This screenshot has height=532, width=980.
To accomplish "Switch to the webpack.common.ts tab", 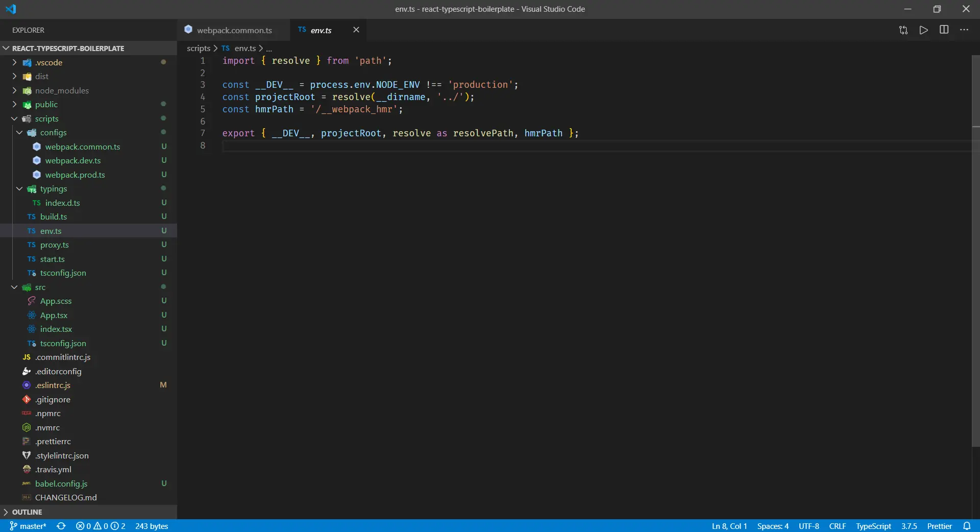I will coord(234,30).
